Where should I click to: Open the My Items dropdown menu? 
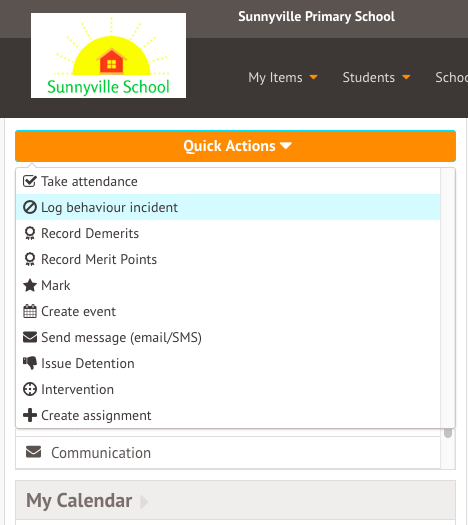pos(283,77)
